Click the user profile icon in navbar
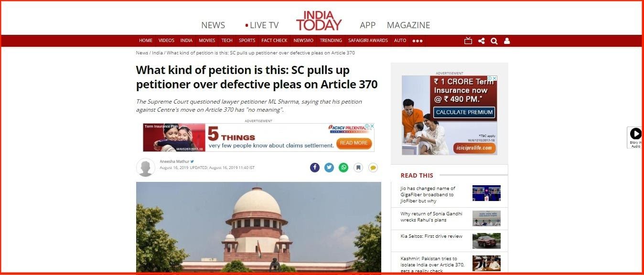644x275 pixels. (x=507, y=41)
